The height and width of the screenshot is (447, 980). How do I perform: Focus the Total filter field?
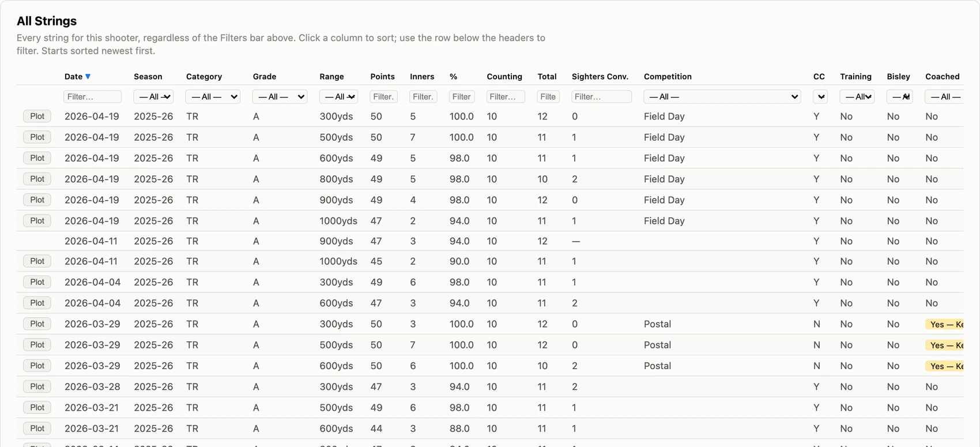[x=548, y=97]
